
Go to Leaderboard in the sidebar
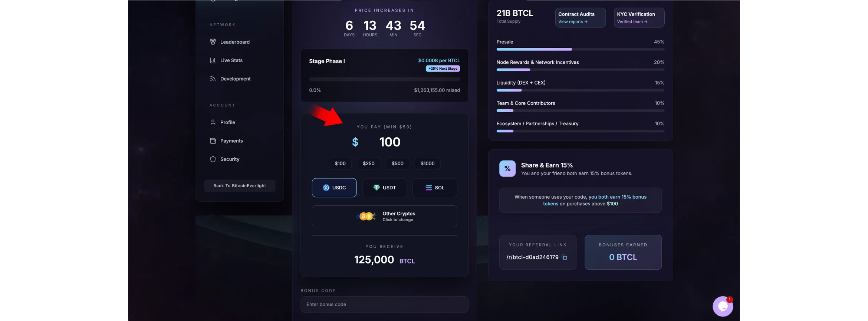point(235,42)
